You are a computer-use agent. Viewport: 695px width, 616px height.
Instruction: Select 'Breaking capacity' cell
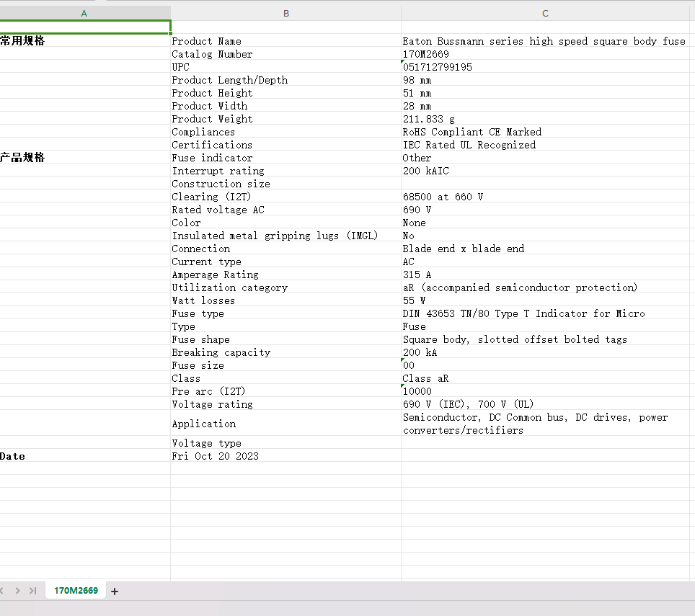pos(286,352)
